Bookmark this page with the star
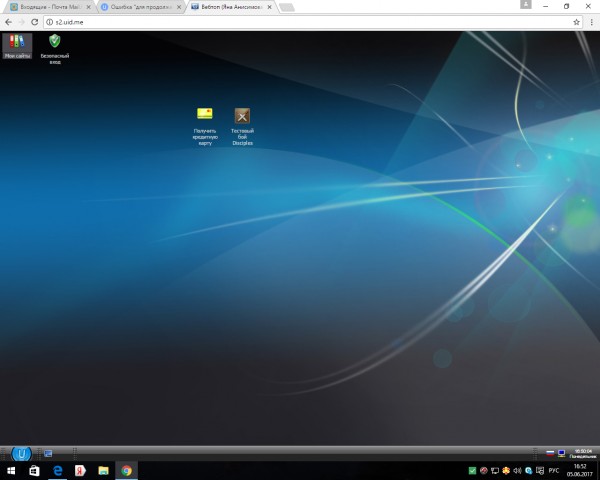 [576, 22]
